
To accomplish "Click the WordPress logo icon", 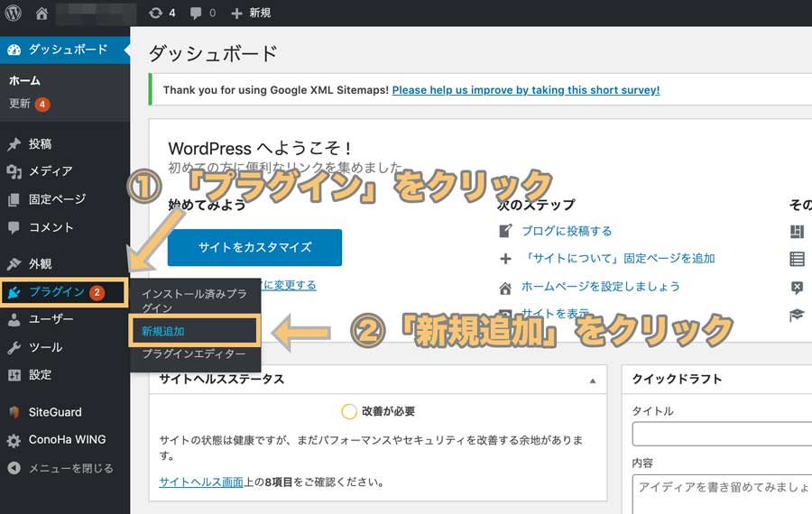I will [x=13, y=13].
